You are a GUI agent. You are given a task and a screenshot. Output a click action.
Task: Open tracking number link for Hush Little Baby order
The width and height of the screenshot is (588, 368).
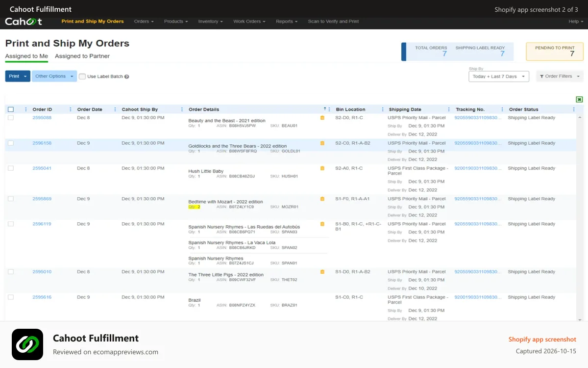[x=478, y=168]
